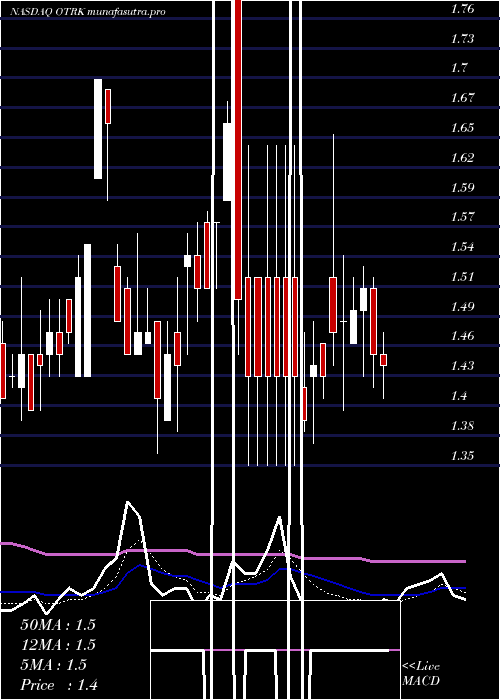Select the 1.54 price axis label
Screen dimensions: 500x700
pyautogui.click(x=462, y=247)
